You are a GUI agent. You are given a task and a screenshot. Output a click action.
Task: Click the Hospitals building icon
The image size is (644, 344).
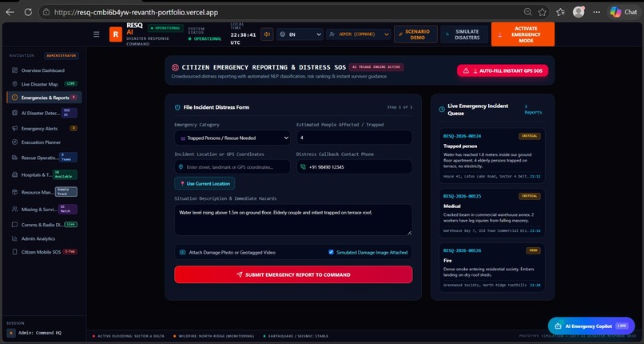[x=15, y=174]
